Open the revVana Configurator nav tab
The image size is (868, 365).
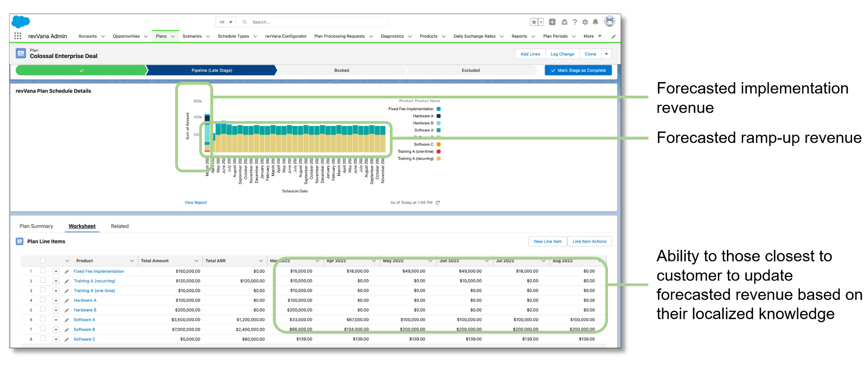pyautogui.click(x=286, y=36)
